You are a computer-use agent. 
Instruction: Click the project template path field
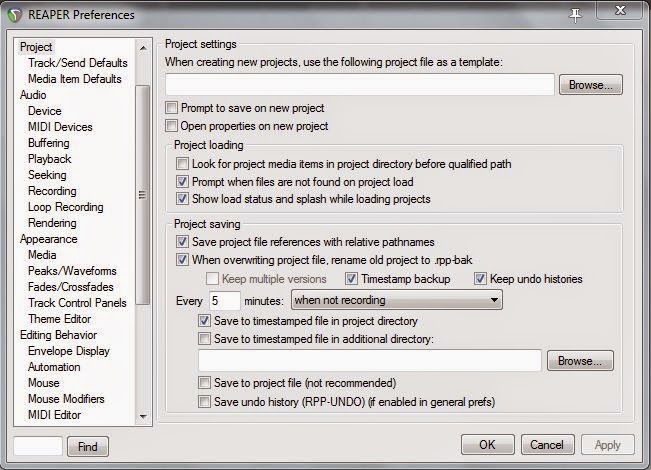point(360,85)
